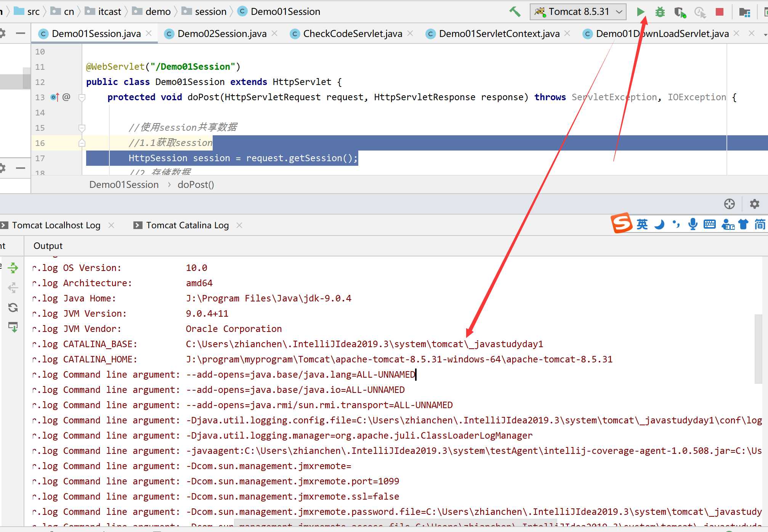The image size is (768, 532).
Task: Close the Tomcat Catalina Log tab
Action: point(239,225)
